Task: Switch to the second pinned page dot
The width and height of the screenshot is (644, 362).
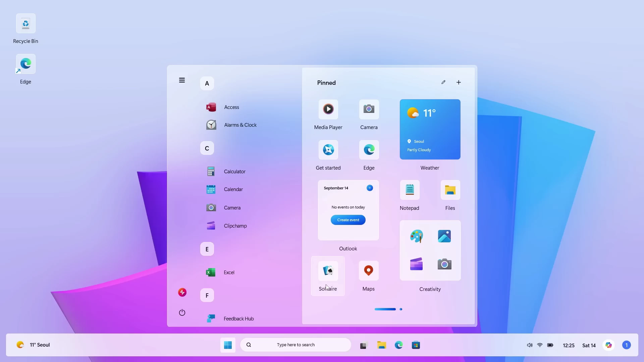Action: tap(401, 309)
